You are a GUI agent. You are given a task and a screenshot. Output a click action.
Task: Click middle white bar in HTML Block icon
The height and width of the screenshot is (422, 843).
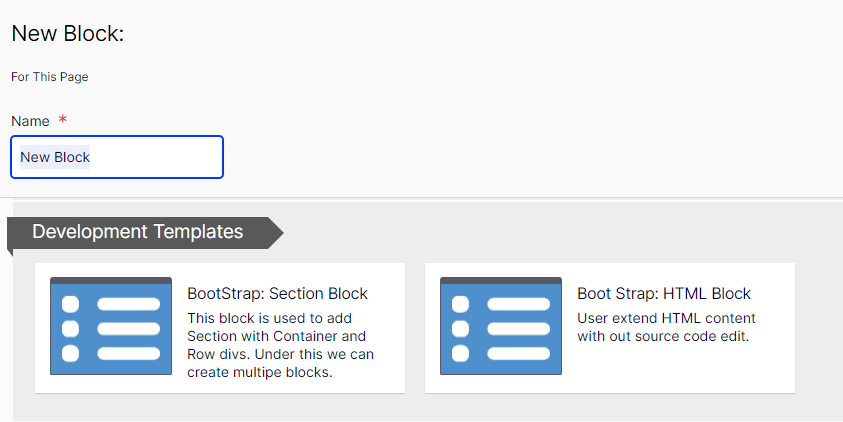pos(518,329)
